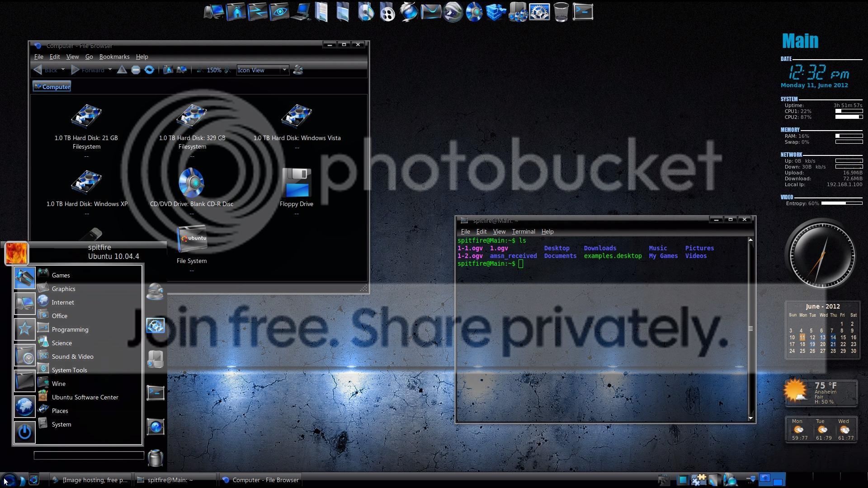The width and height of the screenshot is (868, 488).
Task: Open the mail envelope icon in top dock
Action: [430, 12]
